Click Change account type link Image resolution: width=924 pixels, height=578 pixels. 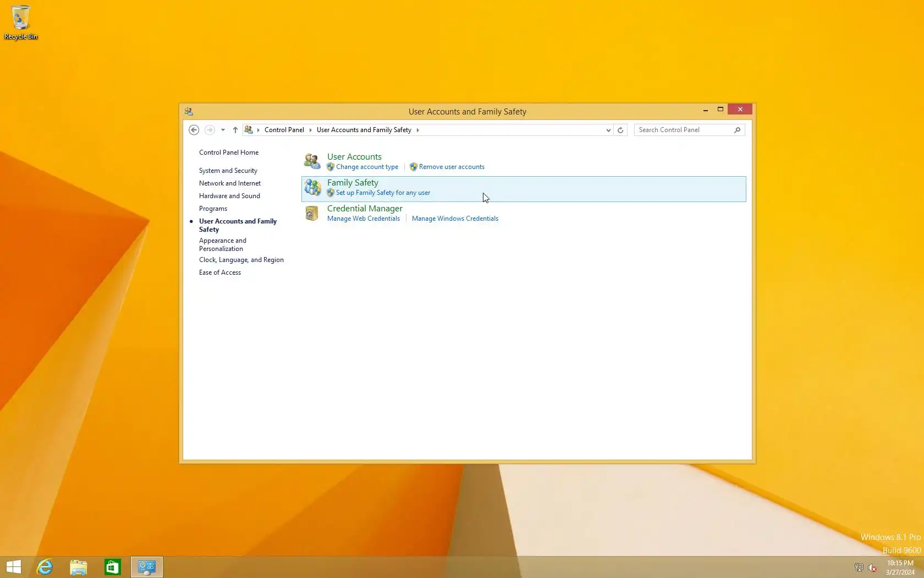(367, 167)
